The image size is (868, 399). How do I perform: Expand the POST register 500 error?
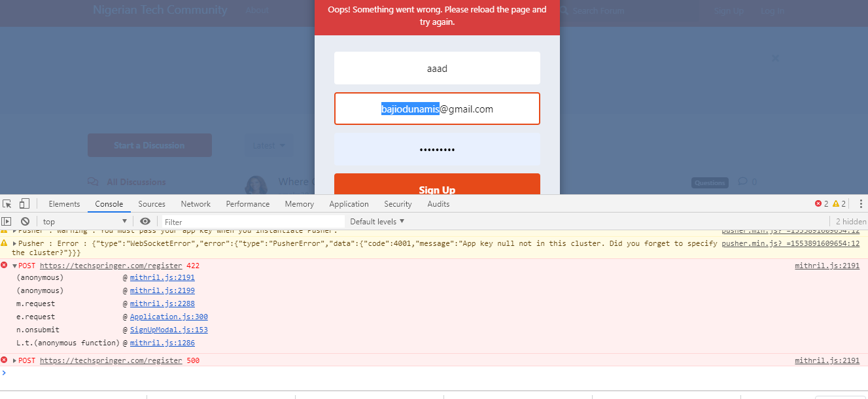tap(14, 361)
